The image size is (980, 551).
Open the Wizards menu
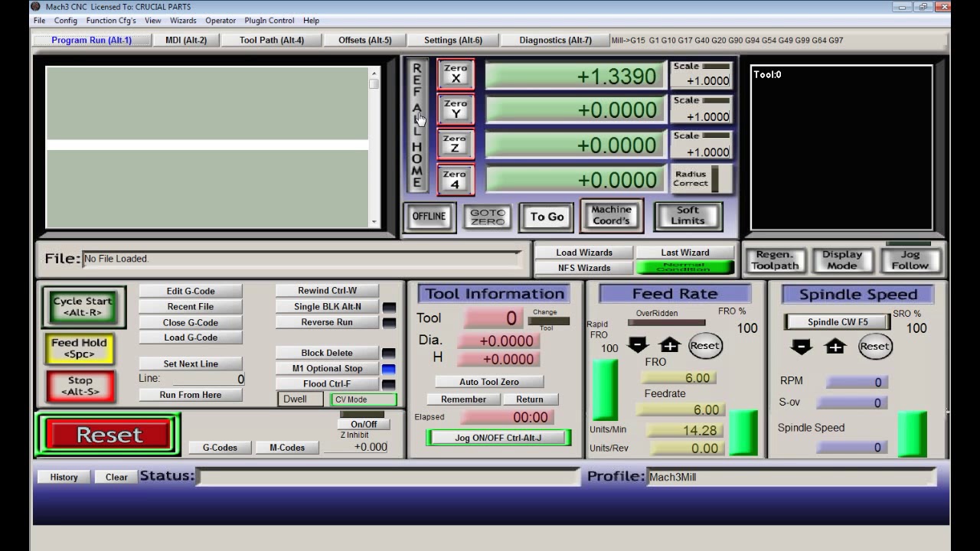[183, 21]
